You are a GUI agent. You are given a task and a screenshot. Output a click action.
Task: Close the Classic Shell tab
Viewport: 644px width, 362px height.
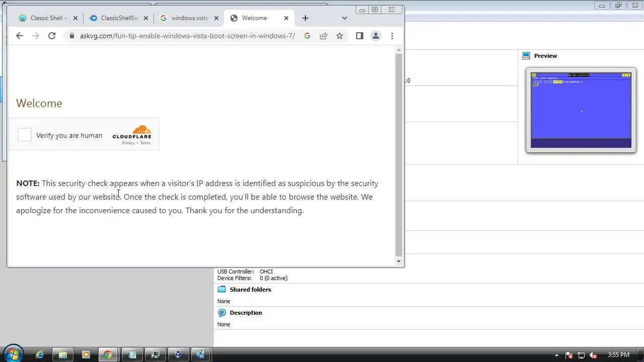point(75,18)
